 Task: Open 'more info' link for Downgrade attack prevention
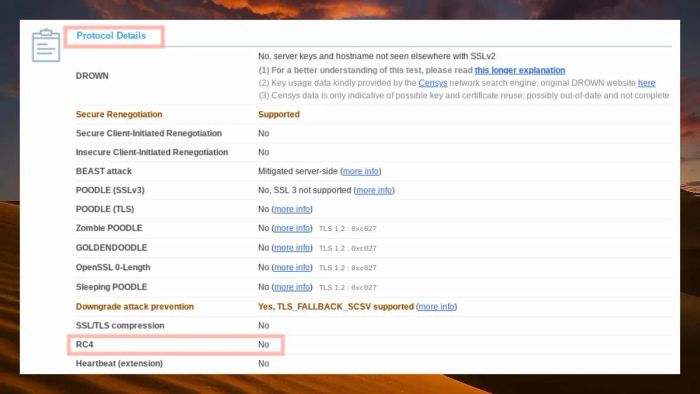click(x=436, y=307)
